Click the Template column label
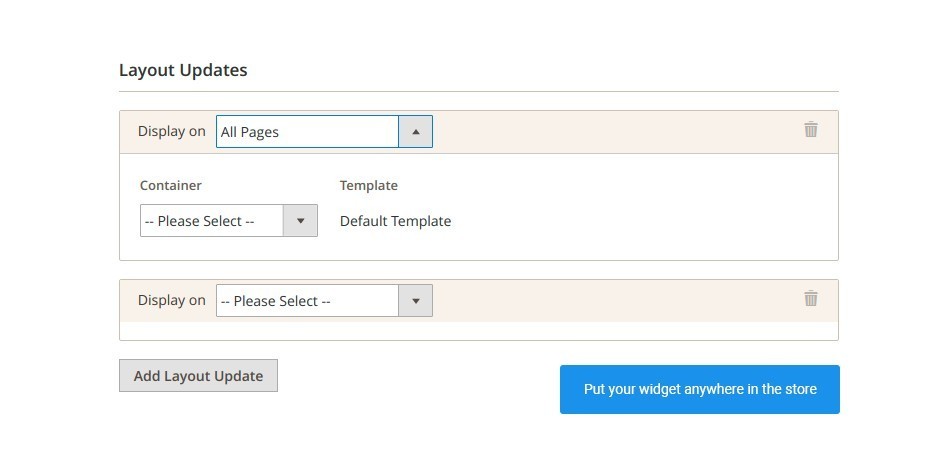 pyautogui.click(x=369, y=185)
